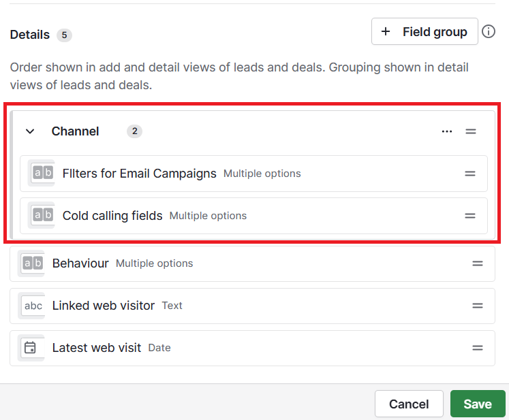Click the Linked web visitor drag handle
Viewport: 509px width, 420px height.
pyautogui.click(x=478, y=306)
